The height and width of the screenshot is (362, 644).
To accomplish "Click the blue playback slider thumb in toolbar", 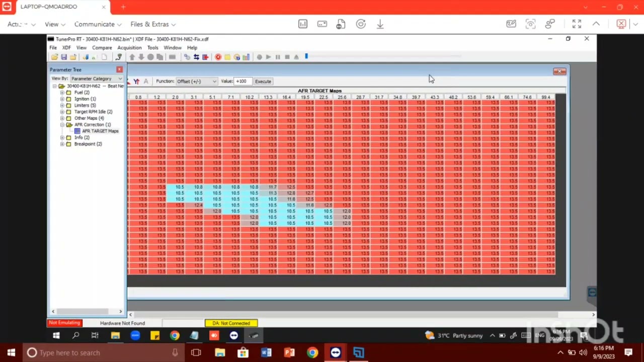I will tap(306, 56).
